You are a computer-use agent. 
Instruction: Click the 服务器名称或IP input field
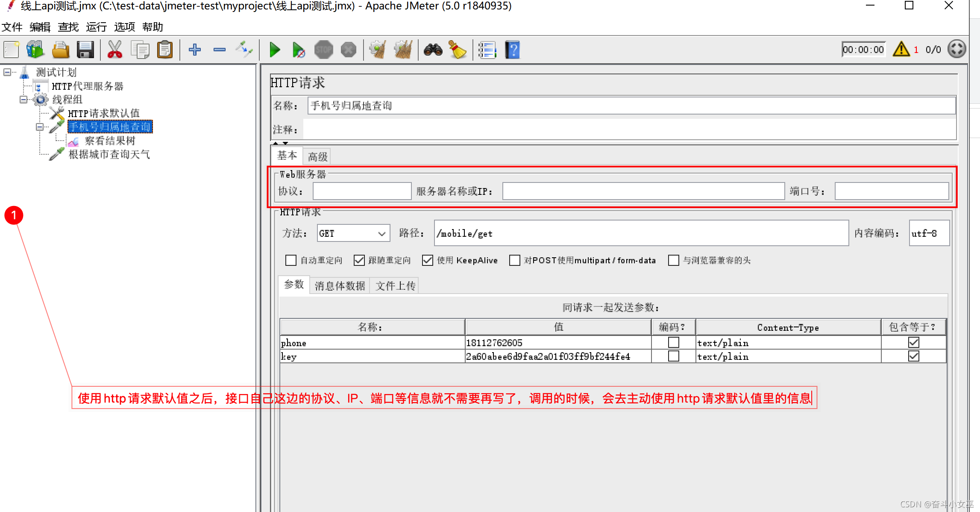pyautogui.click(x=643, y=191)
